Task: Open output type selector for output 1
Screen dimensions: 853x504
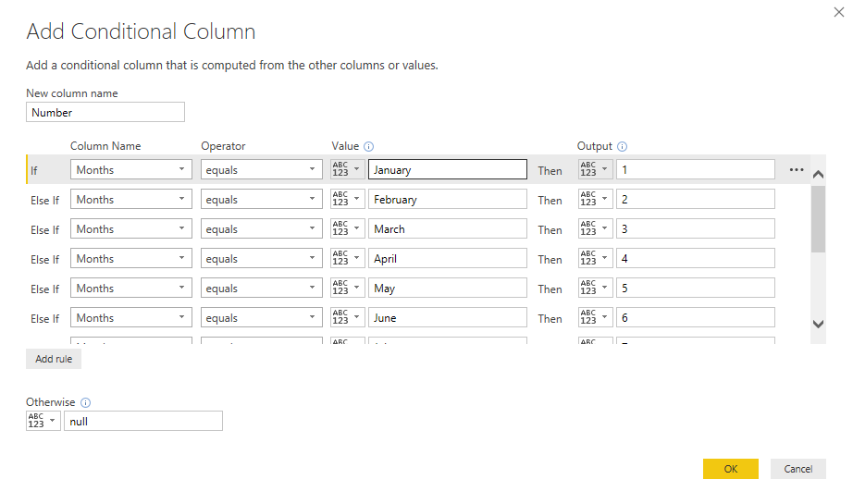Action: point(596,169)
